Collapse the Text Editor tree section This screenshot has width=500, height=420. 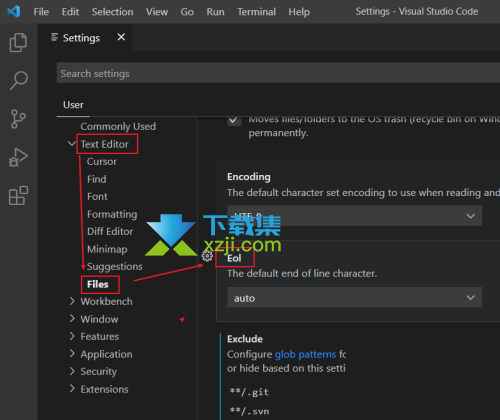coord(72,144)
